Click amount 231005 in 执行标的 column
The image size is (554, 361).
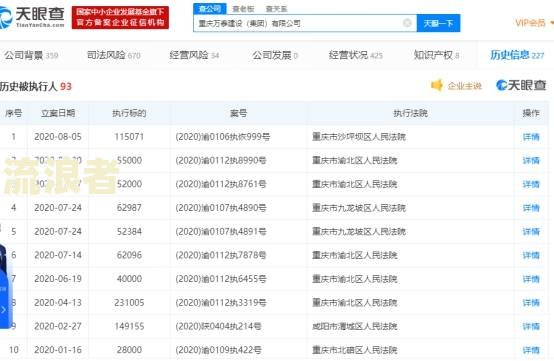129,302
